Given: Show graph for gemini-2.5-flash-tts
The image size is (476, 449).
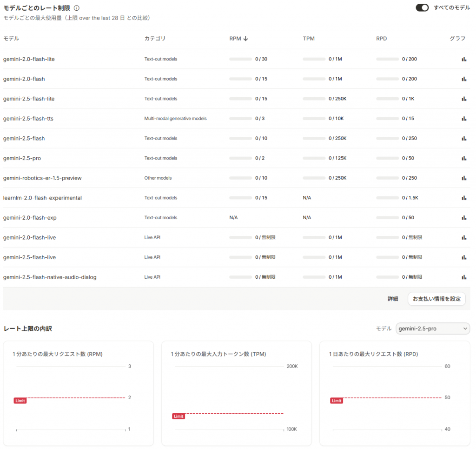Looking at the screenshot, I should pos(463,119).
